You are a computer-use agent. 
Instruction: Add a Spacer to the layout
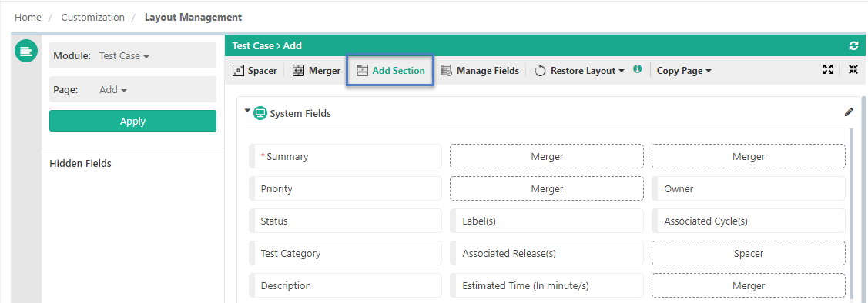(x=255, y=70)
